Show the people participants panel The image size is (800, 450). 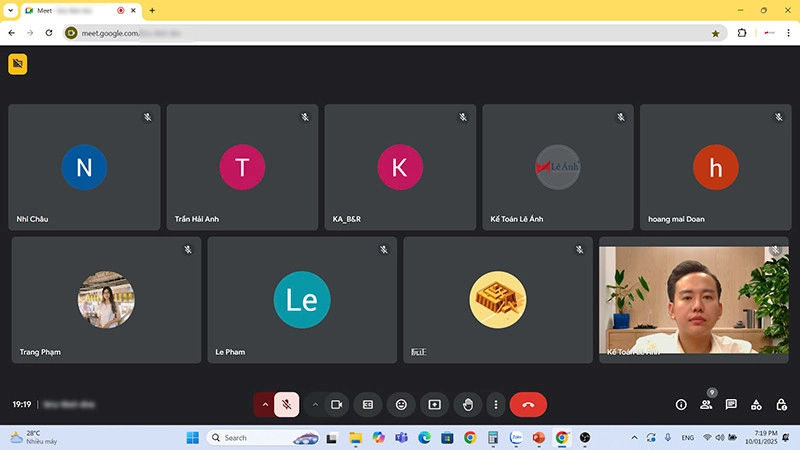pyautogui.click(x=706, y=405)
